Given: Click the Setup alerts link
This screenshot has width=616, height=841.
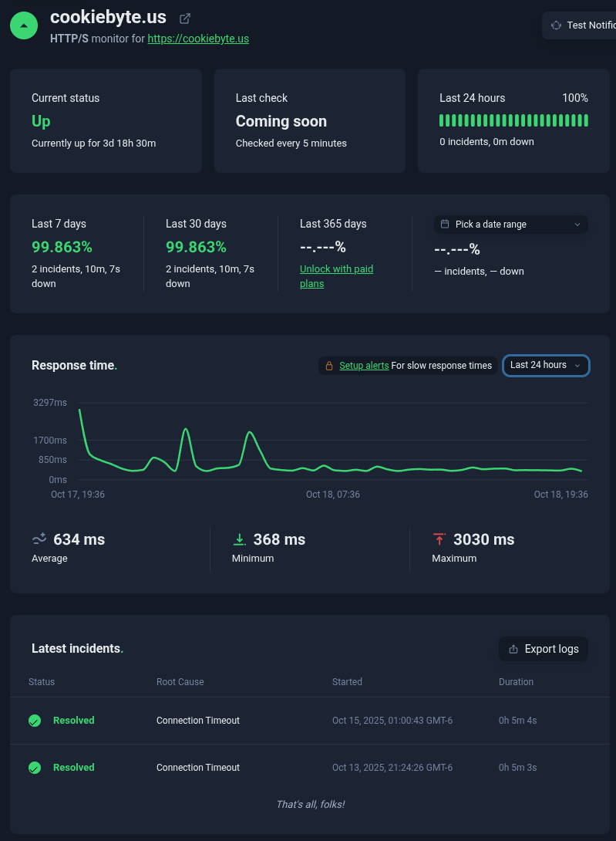Looking at the screenshot, I should point(364,366).
